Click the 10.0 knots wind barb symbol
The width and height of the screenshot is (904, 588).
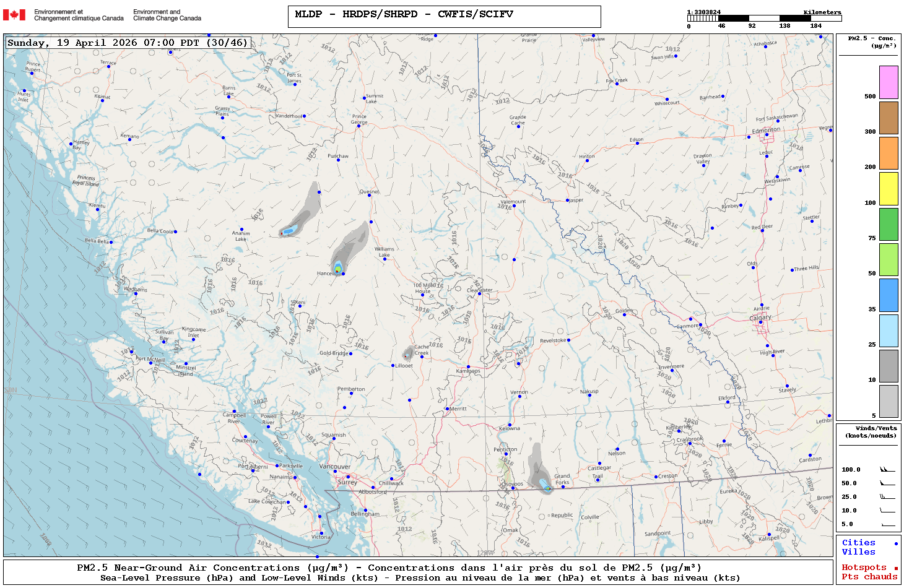pos(887,511)
